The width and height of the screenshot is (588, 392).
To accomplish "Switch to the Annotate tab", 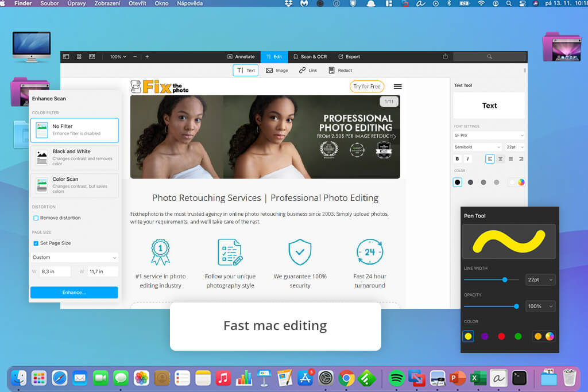I will pos(241,57).
